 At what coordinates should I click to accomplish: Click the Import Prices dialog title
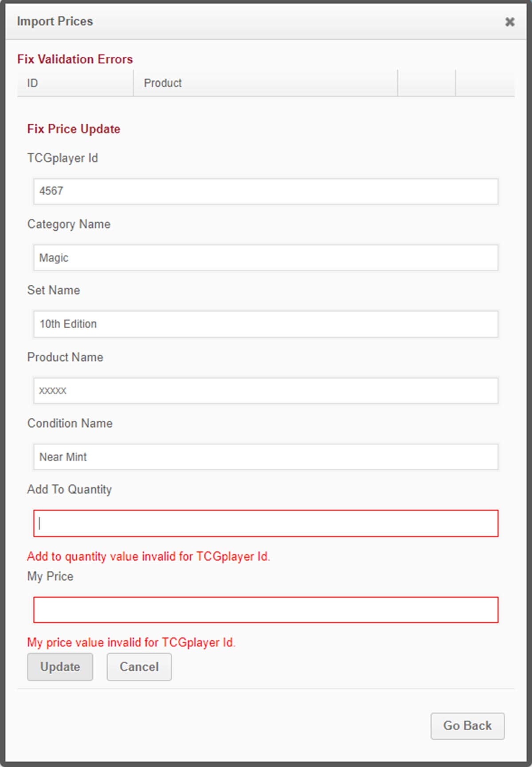55,21
